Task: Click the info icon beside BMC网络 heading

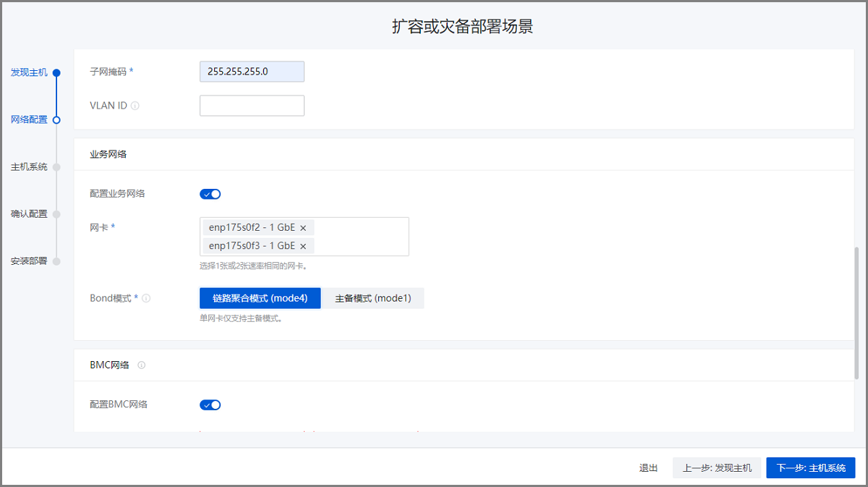Action: click(141, 365)
